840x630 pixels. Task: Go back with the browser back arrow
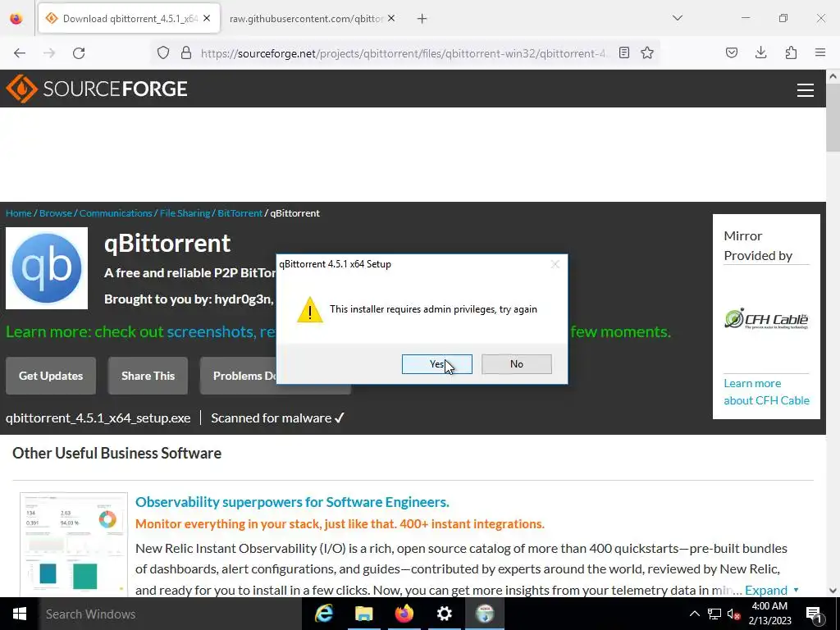(x=20, y=53)
